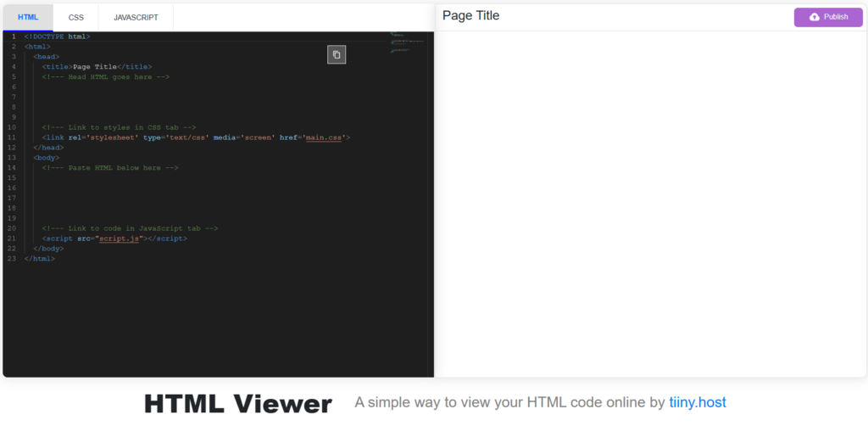Click the Page Title preview header
Image resolution: width=868 pixels, height=426 pixels.
tap(471, 16)
